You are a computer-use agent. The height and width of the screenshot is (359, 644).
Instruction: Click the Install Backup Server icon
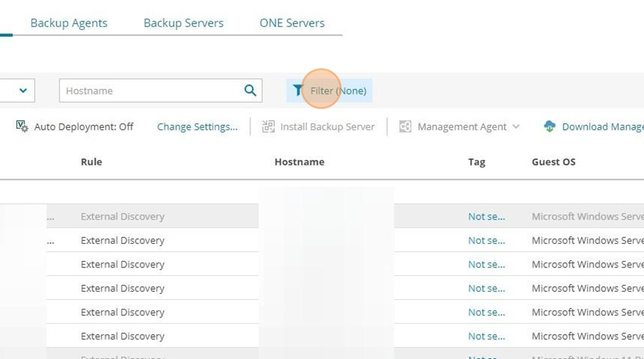click(268, 127)
